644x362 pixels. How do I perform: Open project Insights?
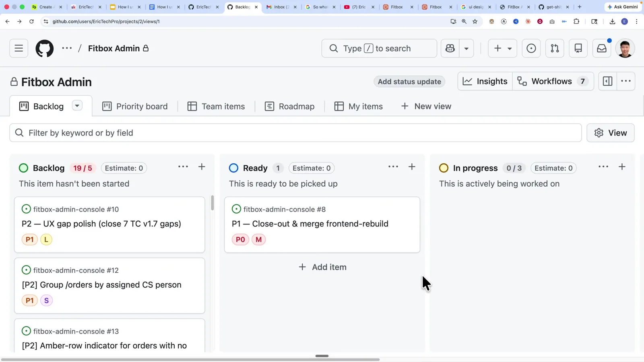pos(485,81)
